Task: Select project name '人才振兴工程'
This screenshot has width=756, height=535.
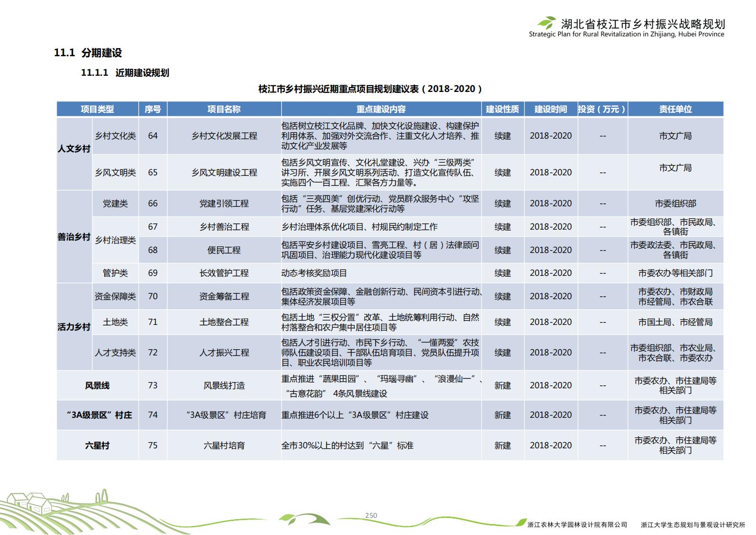Action: tap(224, 353)
